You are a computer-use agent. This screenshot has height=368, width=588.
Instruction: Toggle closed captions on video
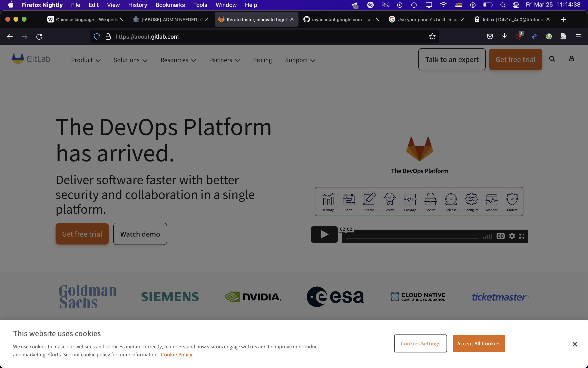(501, 236)
